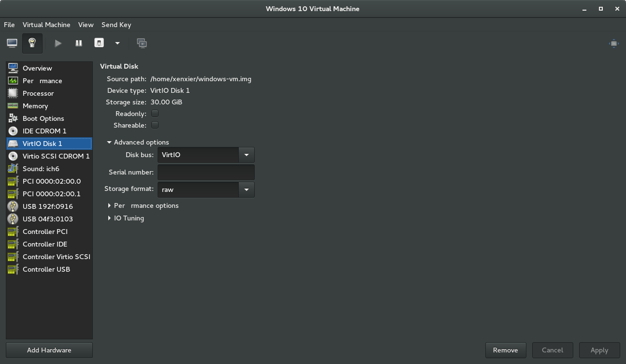Select the Virtio SCSI CDROM 1 disc icon
The width and height of the screenshot is (626, 364).
[13, 156]
